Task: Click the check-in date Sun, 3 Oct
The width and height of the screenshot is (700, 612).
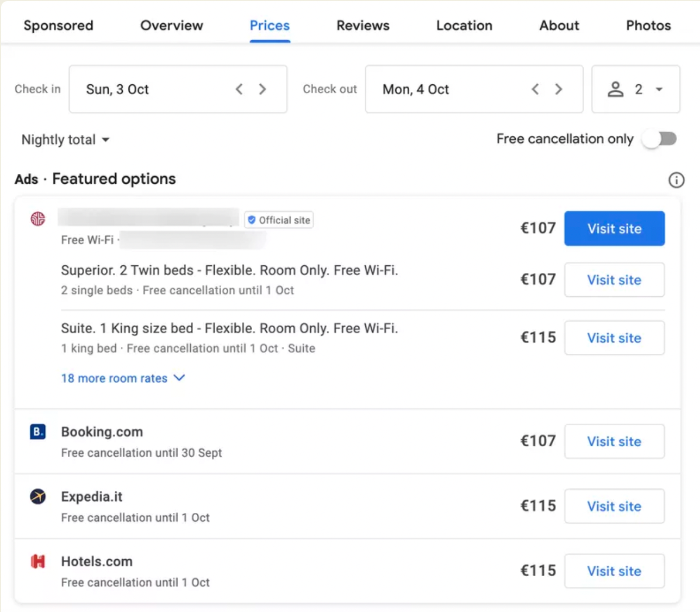Action: point(117,89)
